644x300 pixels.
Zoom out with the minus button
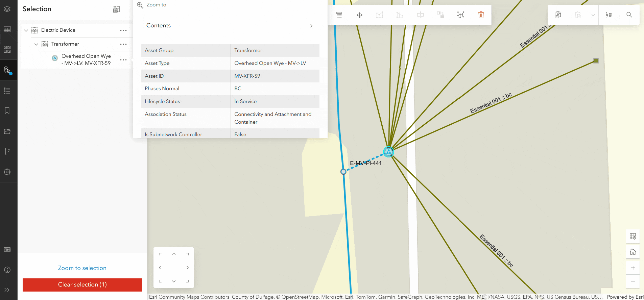(633, 281)
